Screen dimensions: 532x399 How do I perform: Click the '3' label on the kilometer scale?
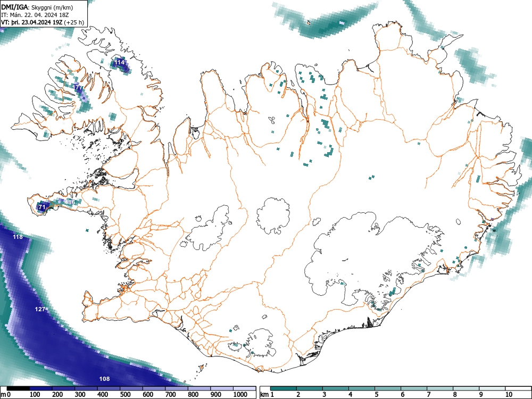(x=325, y=394)
